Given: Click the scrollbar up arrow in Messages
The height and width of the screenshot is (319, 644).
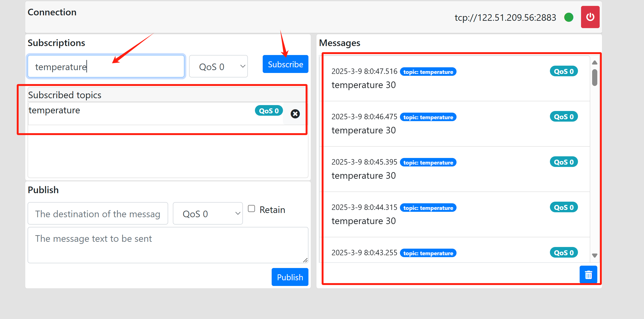Looking at the screenshot, I should pos(594,63).
